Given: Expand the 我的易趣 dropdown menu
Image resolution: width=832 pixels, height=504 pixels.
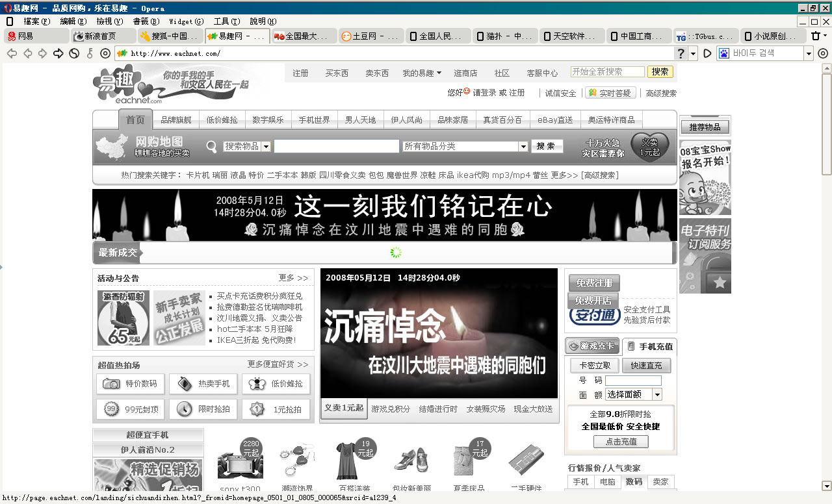Looking at the screenshot, I should click(x=422, y=73).
